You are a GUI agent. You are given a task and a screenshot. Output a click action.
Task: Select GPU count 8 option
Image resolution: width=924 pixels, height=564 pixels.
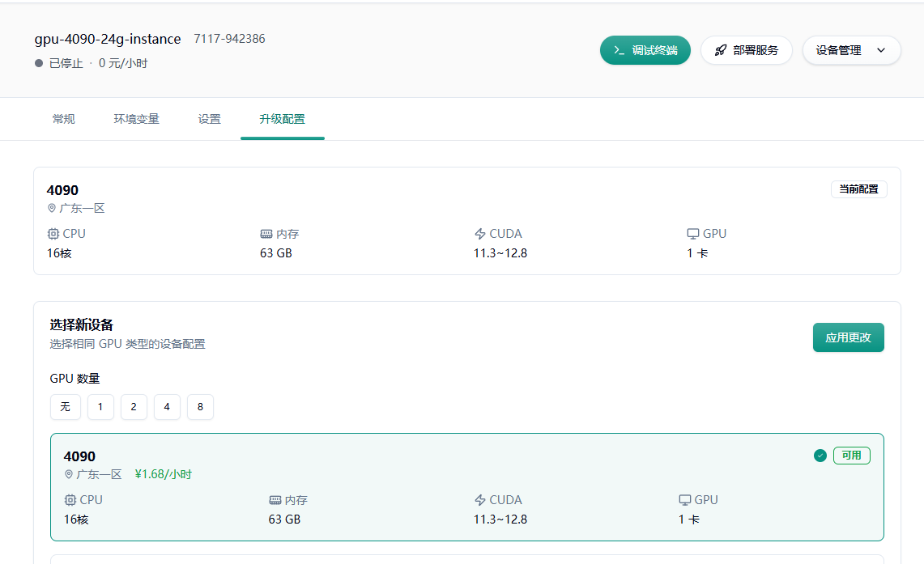pyautogui.click(x=200, y=407)
